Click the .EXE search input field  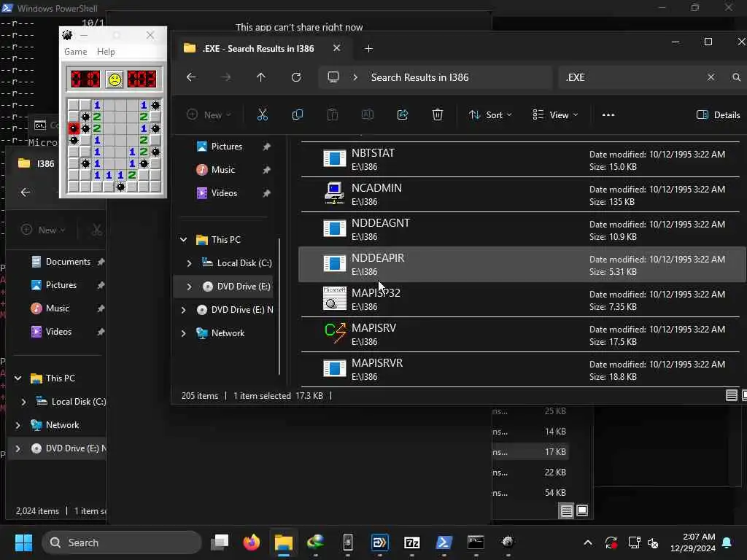tap(631, 77)
